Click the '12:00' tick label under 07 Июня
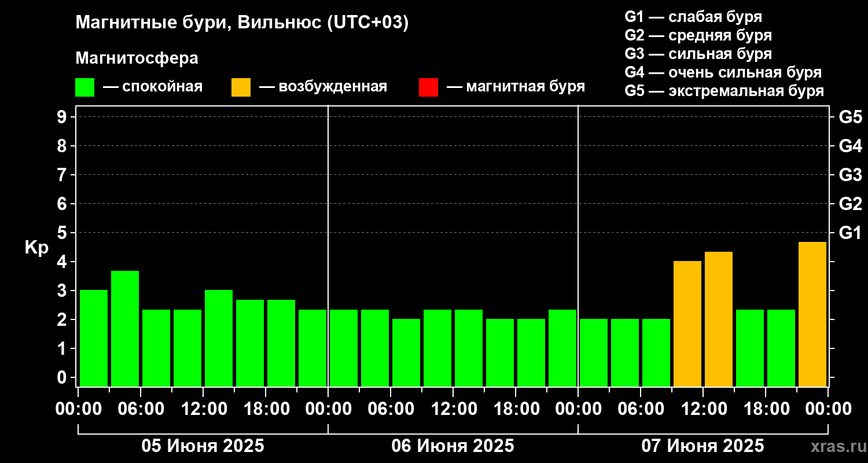This screenshot has height=463, width=868. [703, 409]
